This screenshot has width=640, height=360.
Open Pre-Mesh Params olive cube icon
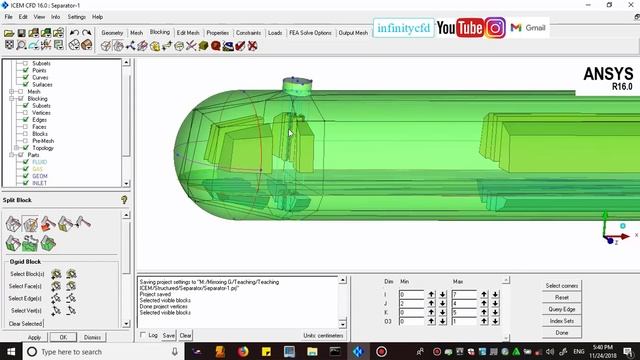pos(204,46)
